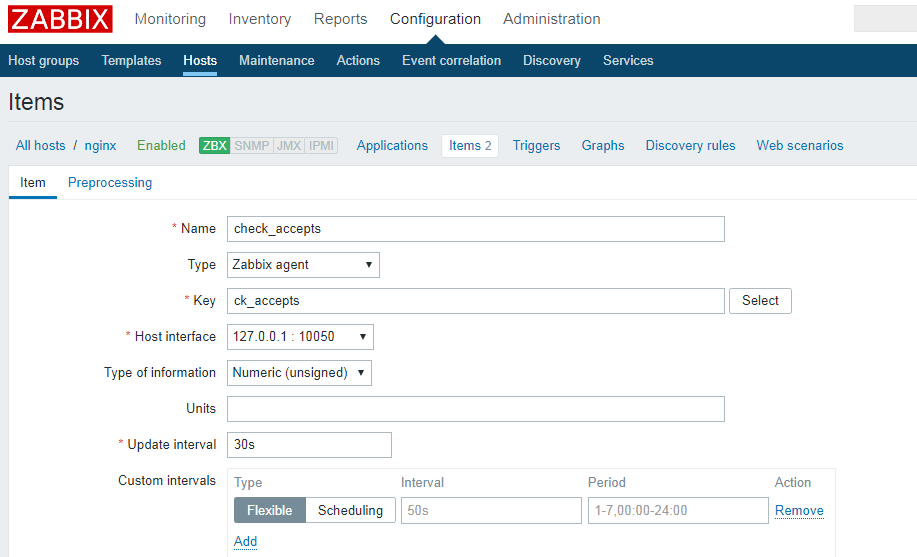Click the custom Interval field 50s
Image resolution: width=917 pixels, height=557 pixels.
coord(491,510)
